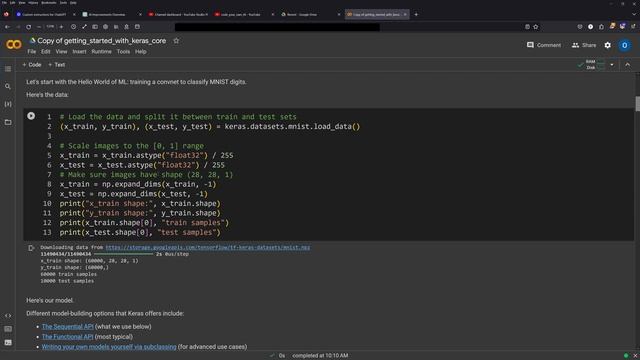Open the mnist.npz download link in output
This screenshot has height=360, width=640.
(208, 247)
